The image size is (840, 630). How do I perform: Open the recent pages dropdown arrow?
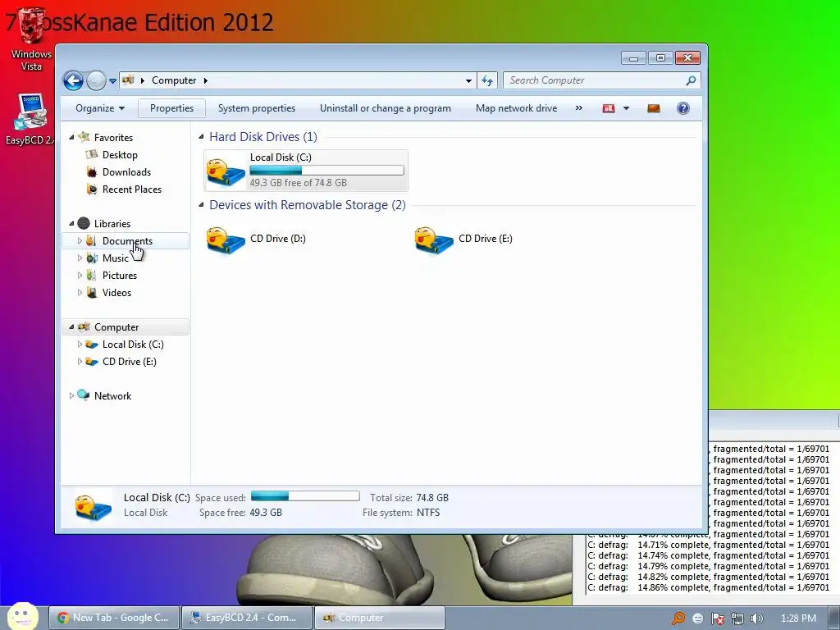[x=112, y=81]
